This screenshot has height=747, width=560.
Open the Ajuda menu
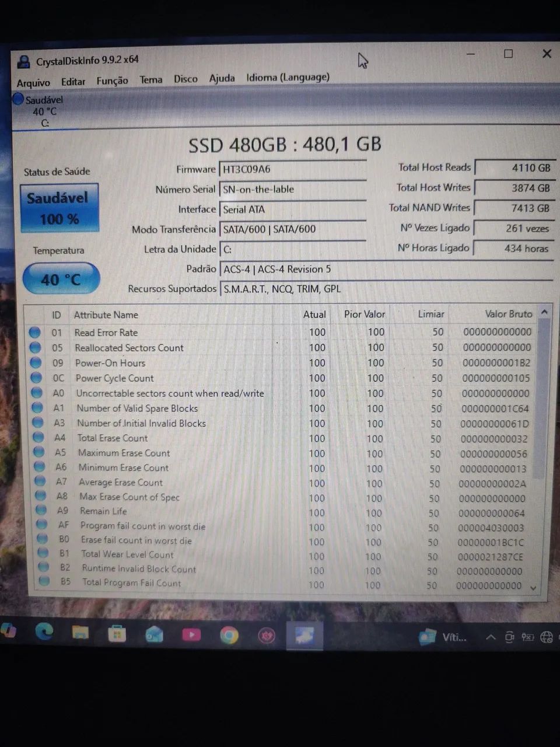point(222,78)
